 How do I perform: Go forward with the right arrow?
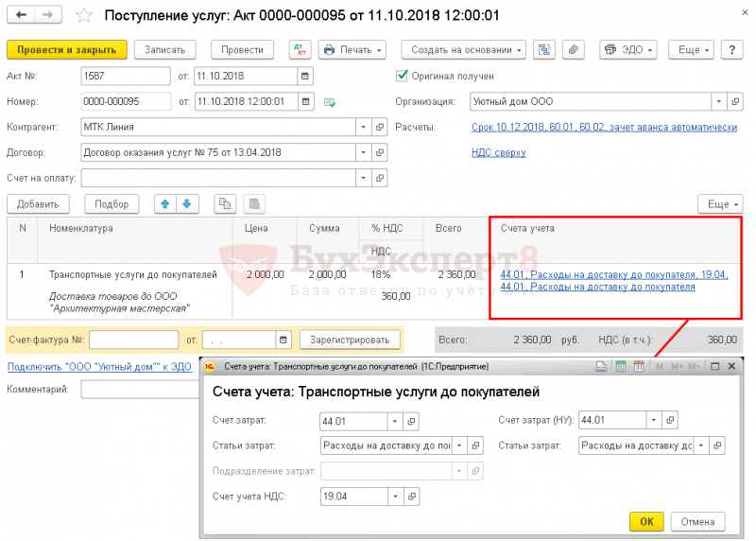pyautogui.click(x=48, y=15)
